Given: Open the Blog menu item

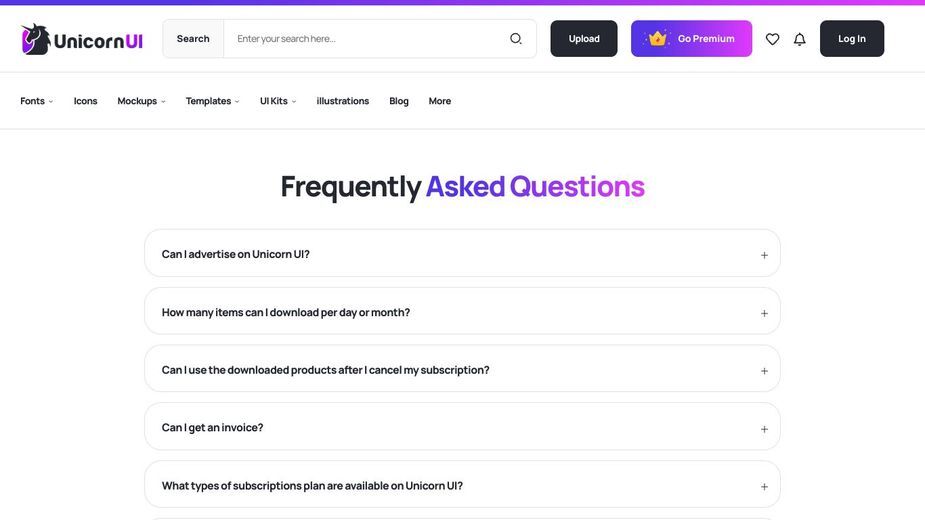Looking at the screenshot, I should (x=399, y=101).
